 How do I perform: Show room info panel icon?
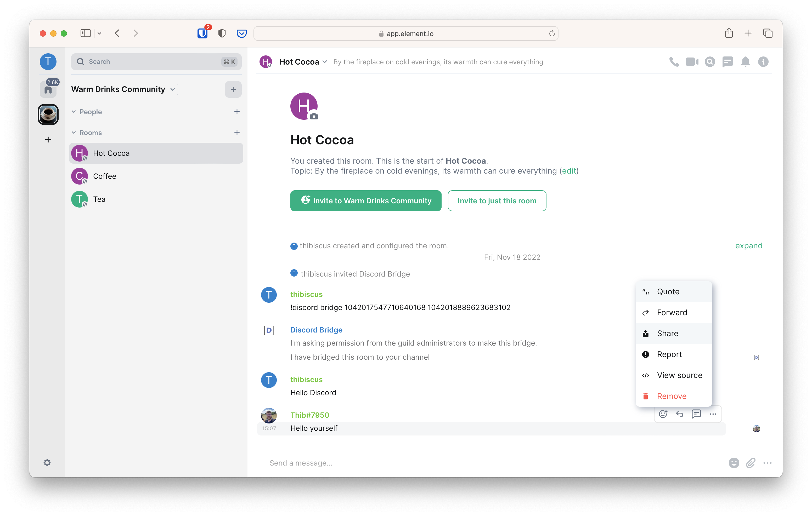click(763, 62)
